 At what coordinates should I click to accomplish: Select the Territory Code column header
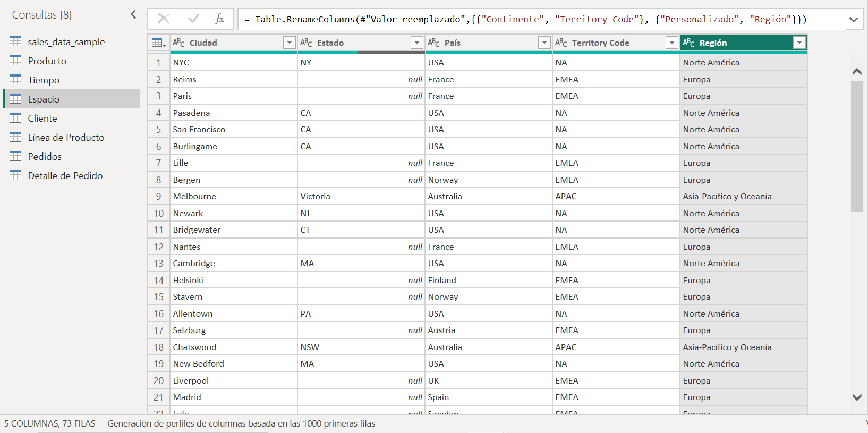616,43
